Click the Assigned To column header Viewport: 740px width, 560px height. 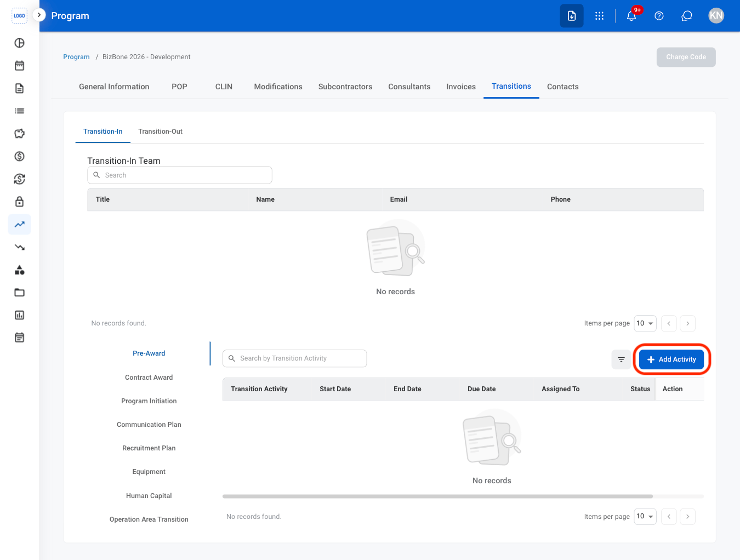point(561,389)
